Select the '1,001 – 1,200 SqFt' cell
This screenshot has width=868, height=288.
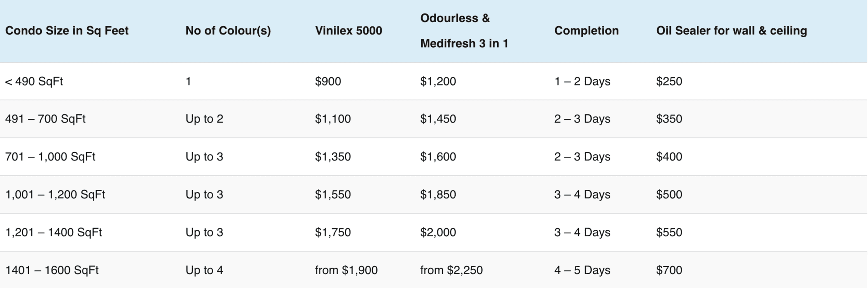click(x=55, y=194)
